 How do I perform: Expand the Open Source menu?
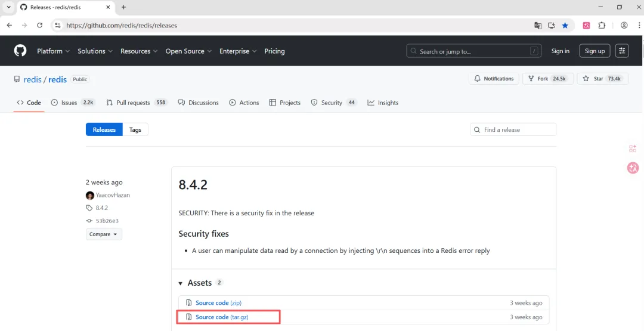tap(188, 51)
